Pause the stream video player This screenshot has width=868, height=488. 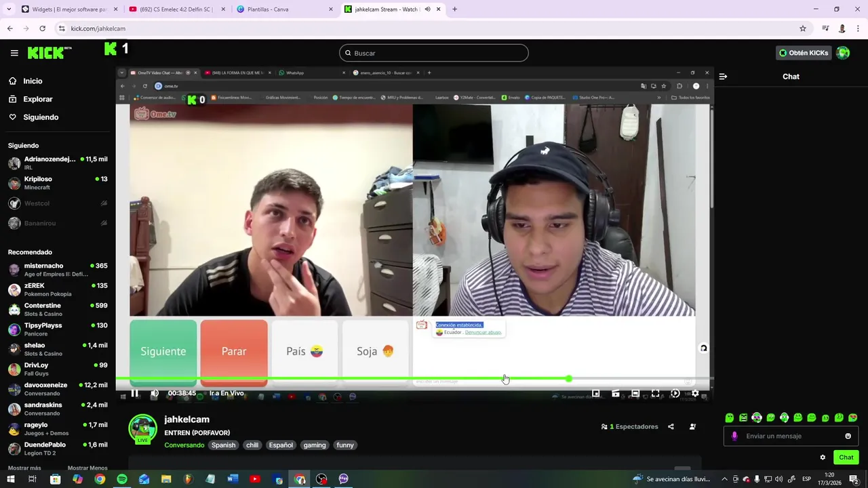tap(134, 393)
